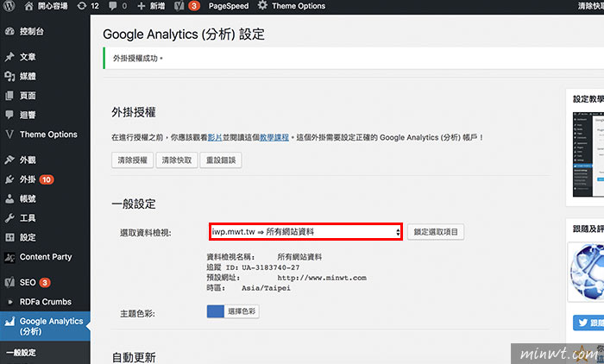The height and width of the screenshot is (364, 604).
Task: Click the SEO notification badge 3
Action: [x=45, y=282]
